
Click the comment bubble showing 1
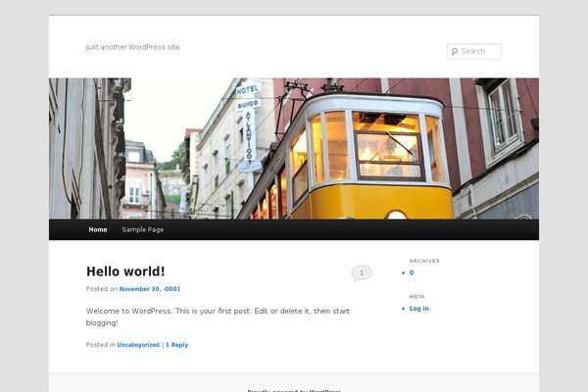(x=362, y=273)
